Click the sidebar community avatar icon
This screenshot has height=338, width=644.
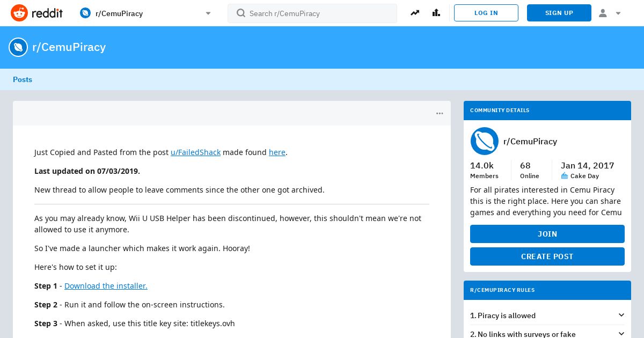[x=485, y=141]
